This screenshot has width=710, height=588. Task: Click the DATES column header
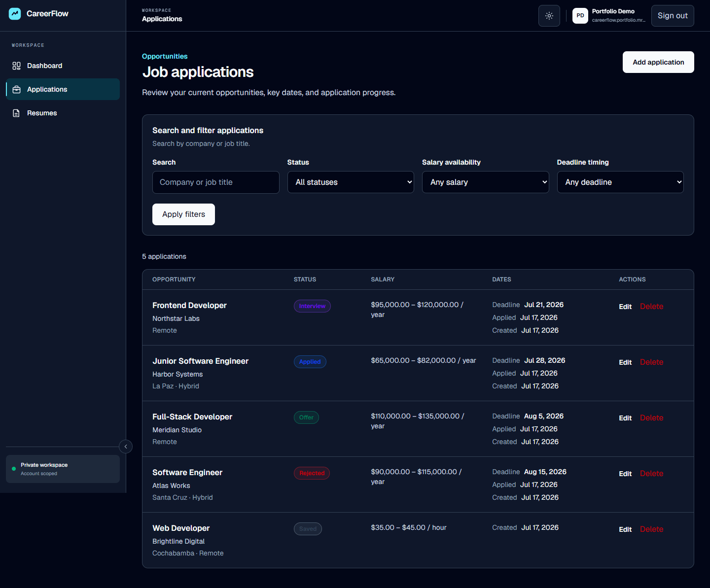click(x=501, y=279)
